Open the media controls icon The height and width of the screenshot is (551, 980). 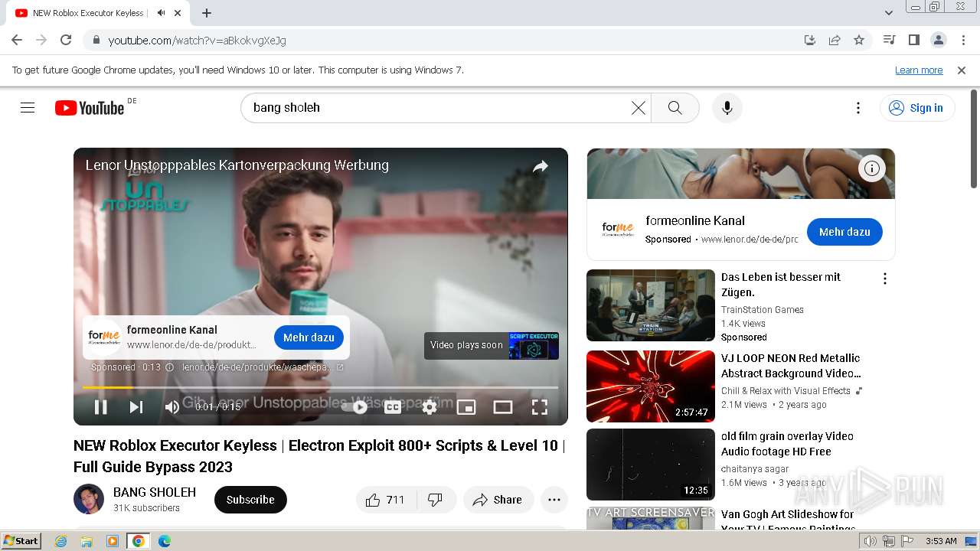pos(889,40)
